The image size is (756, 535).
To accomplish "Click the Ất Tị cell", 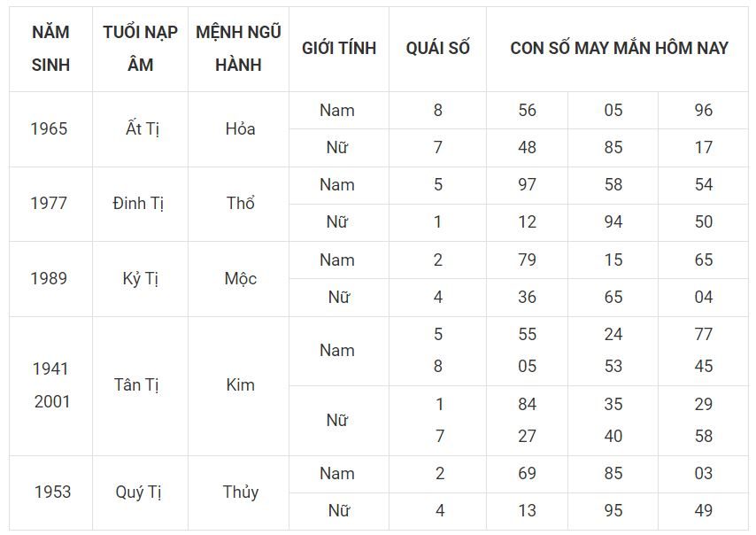I will pyautogui.click(x=140, y=129).
